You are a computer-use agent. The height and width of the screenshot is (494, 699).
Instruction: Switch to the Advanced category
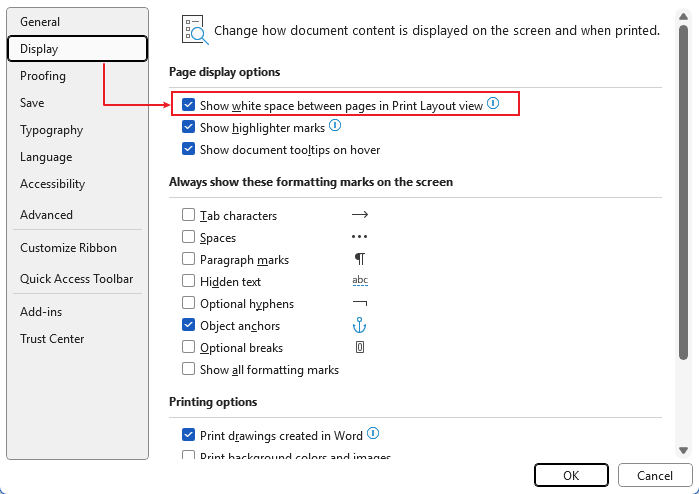[x=46, y=215]
